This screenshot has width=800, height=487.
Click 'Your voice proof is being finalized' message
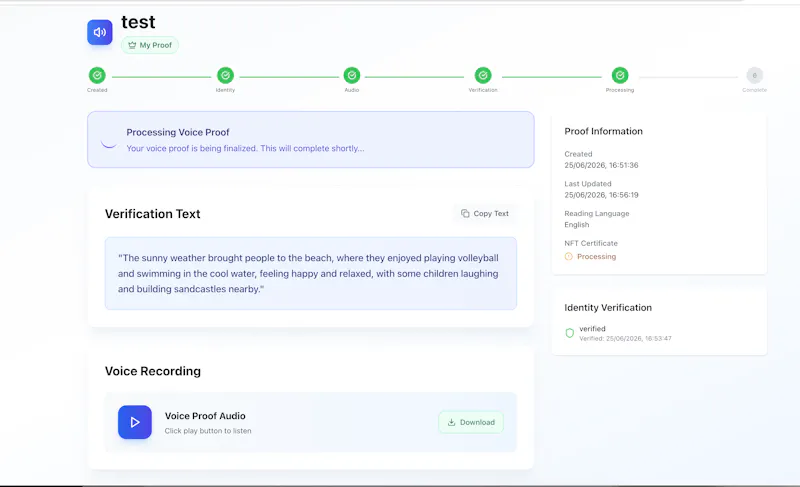(245, 148)
